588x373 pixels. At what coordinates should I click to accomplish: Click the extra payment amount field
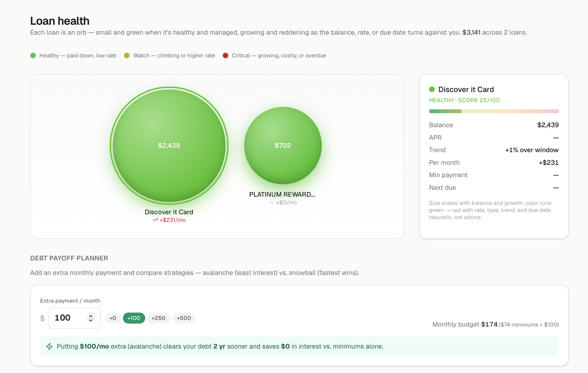tap(75, 318)
